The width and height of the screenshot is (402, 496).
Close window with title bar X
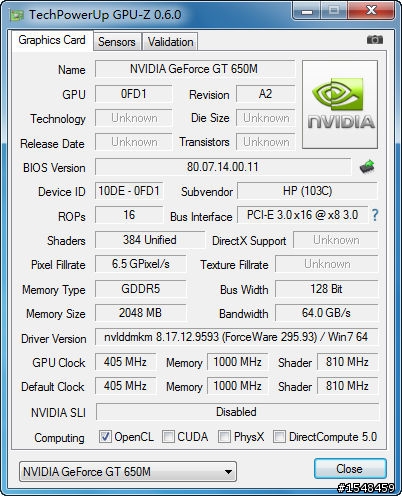coord(371,11)
